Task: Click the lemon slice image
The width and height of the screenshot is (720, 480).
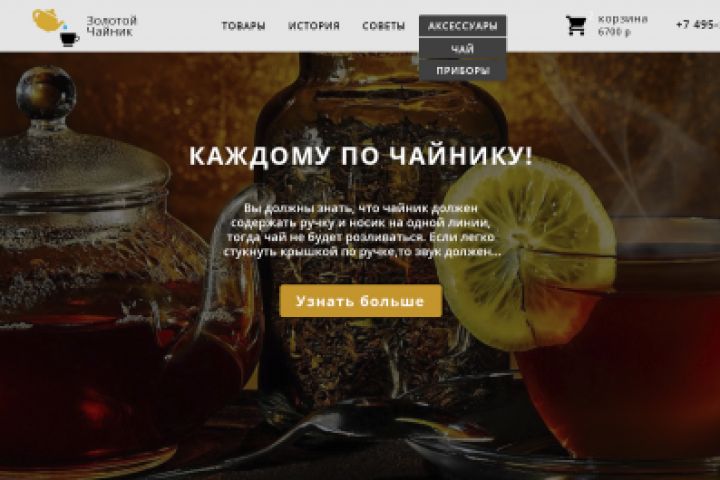Action: (x=526, y=255)
